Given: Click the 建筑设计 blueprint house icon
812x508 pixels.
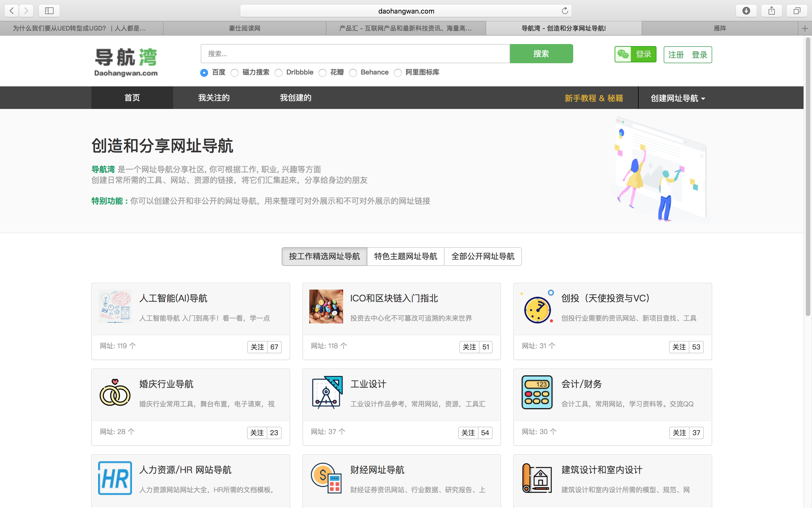Looking at the screenshot, I should [x=537, y=478].
